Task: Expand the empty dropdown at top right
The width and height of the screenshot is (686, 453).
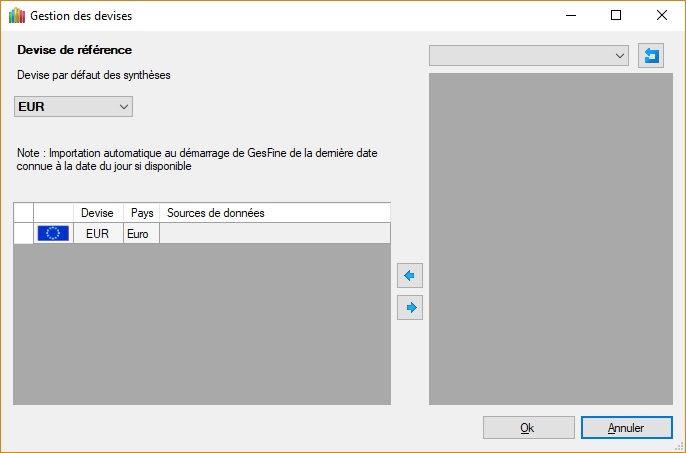Action: tap(529, 56)
